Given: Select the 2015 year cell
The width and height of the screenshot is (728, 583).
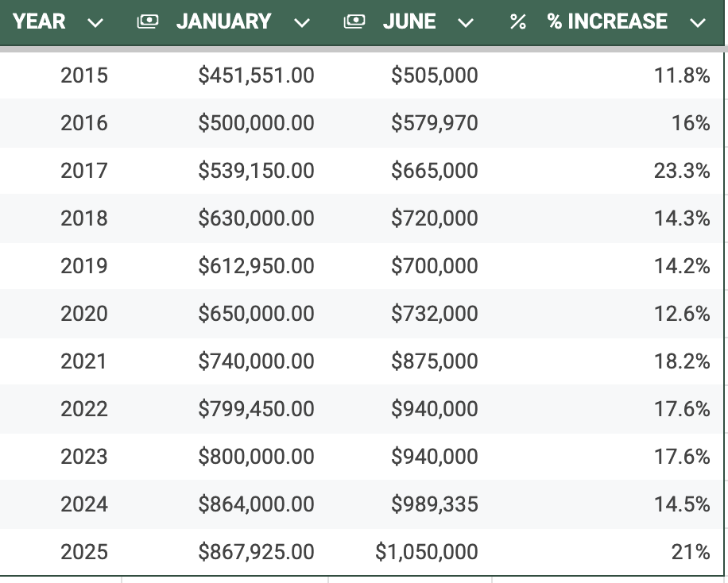Looking at the screenshot, I should click(x=84, y=75).
